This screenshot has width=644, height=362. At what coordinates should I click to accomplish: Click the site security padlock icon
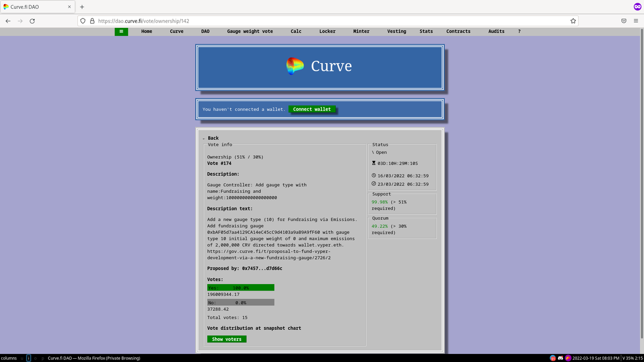coord(92,21)
